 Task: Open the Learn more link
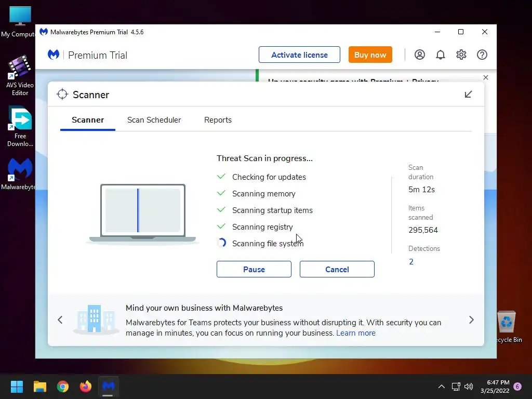click(x=355, y=333)
